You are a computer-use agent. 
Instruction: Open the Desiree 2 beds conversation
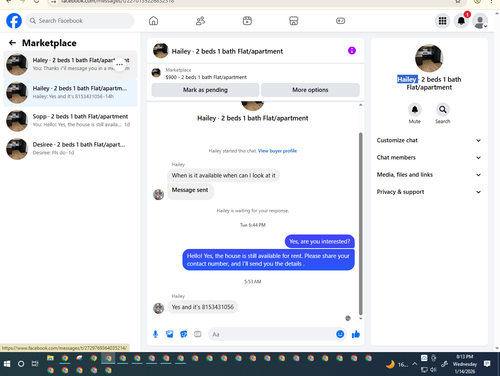click(70, 149)
